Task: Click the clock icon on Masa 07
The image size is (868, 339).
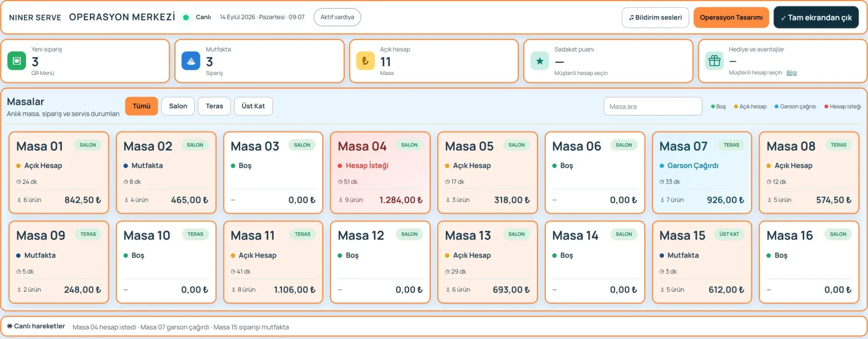Action: [662, 182]
